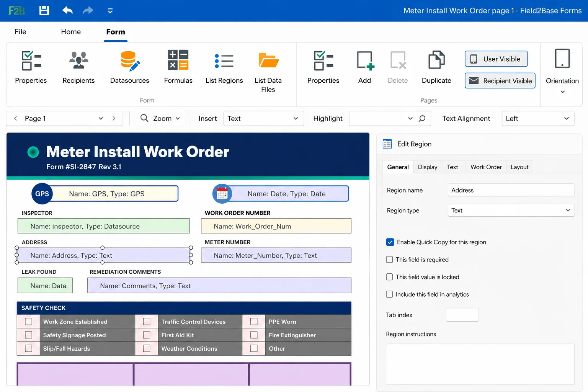Click the Save icon in title bar
Viewport: 588px width, 392px height.
[x=44, y=10]
